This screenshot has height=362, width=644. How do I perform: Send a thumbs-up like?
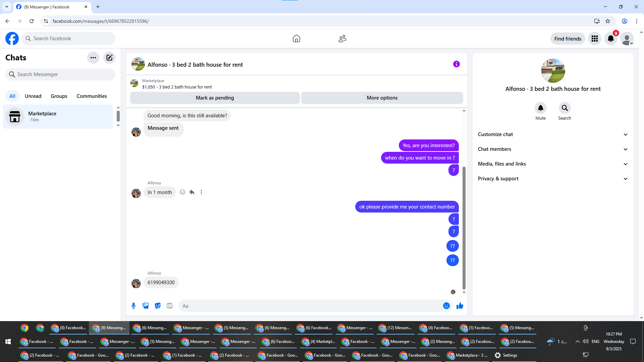coord(460,306)
